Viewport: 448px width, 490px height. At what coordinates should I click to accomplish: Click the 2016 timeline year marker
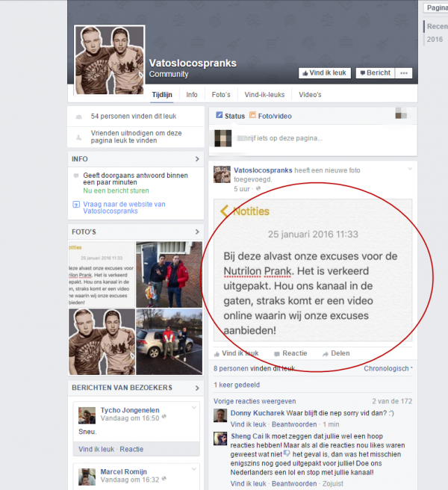click(x=435, y=40)
